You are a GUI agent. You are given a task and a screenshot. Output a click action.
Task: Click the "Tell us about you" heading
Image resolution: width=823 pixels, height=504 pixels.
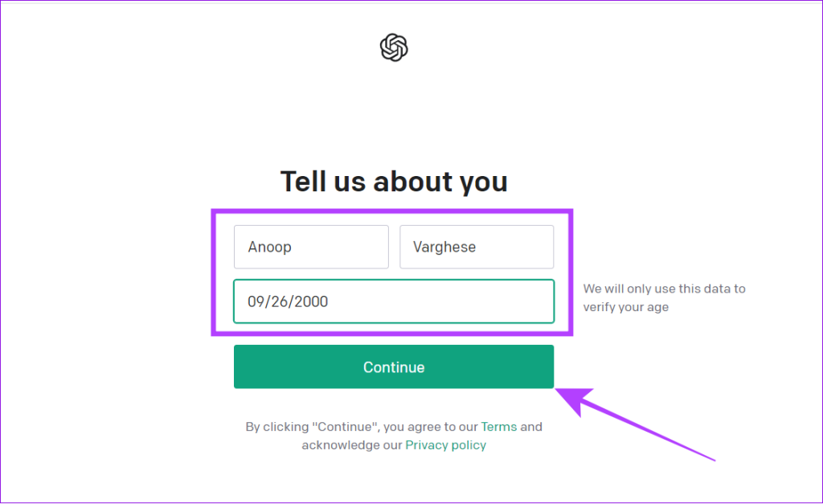point(394,182)
